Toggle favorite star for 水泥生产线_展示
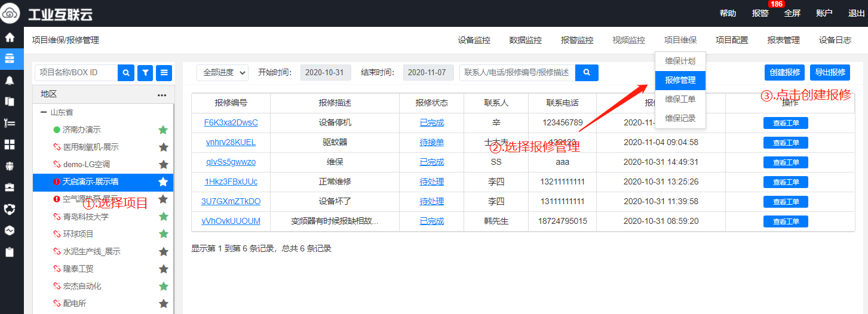 point(163,251)
